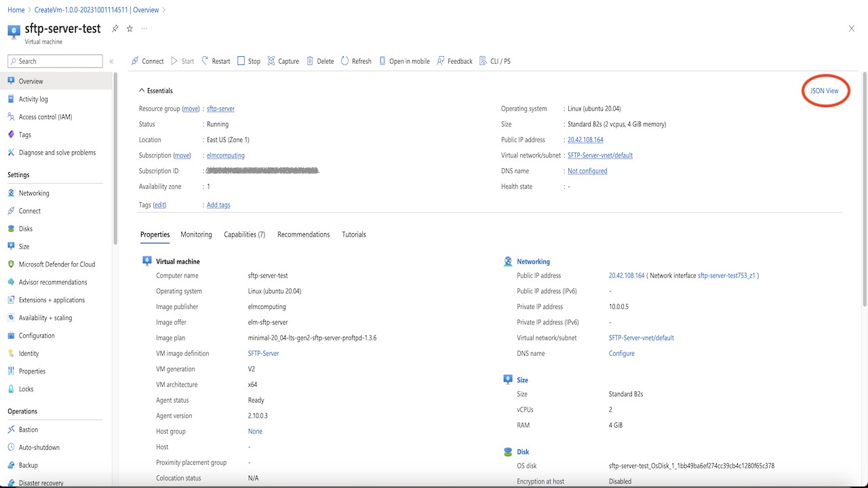Click Configure link for DNS name
This screenshot has height=488, width=868.
point(622,353)
